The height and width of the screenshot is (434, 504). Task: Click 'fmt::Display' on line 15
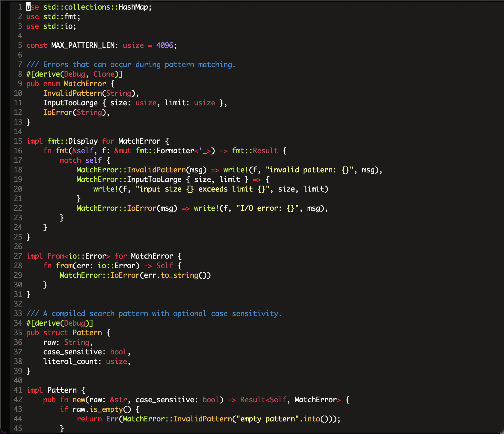pos(72,141)
